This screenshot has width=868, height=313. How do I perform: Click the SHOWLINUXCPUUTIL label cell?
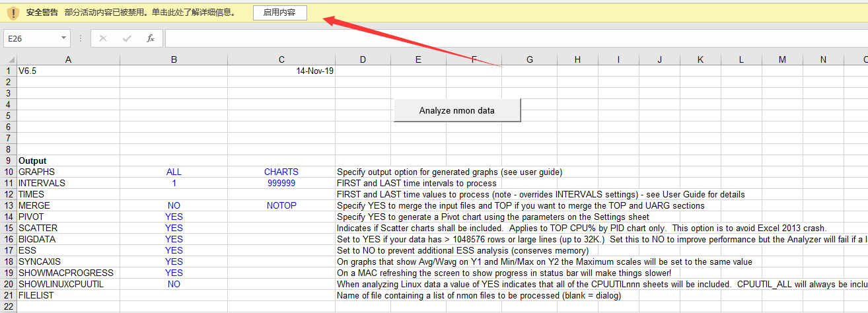click(x=68, y=284)
